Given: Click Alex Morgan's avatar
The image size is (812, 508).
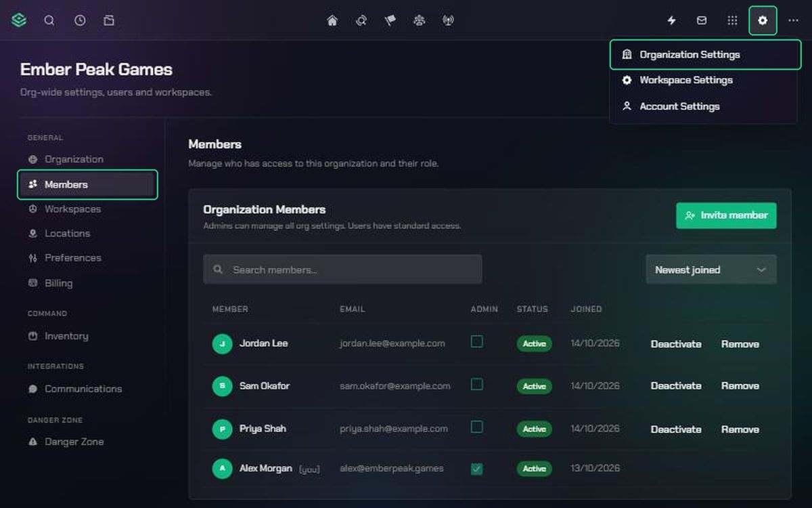Looking at the screenshot, I should [x=222, y=469].
